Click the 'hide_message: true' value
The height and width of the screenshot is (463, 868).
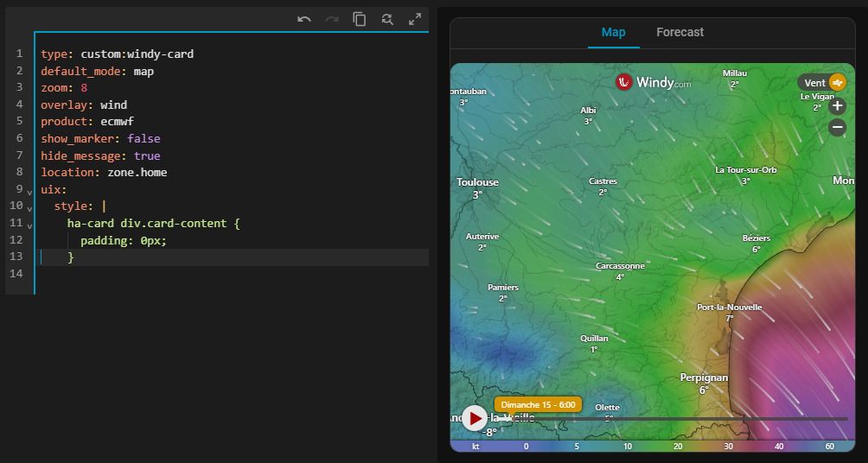(x=147, y=155)
